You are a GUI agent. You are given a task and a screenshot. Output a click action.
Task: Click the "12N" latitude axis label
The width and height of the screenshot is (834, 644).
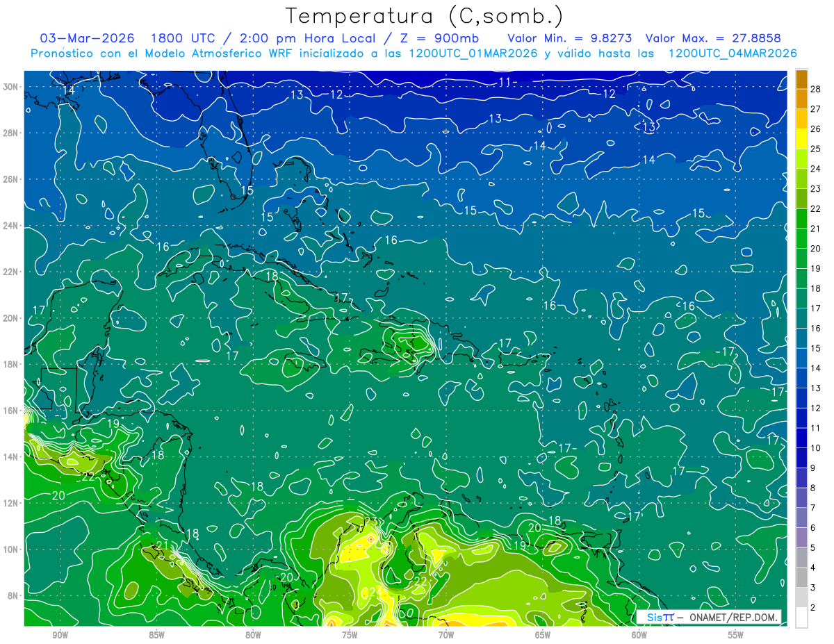[x=10, y=503]
